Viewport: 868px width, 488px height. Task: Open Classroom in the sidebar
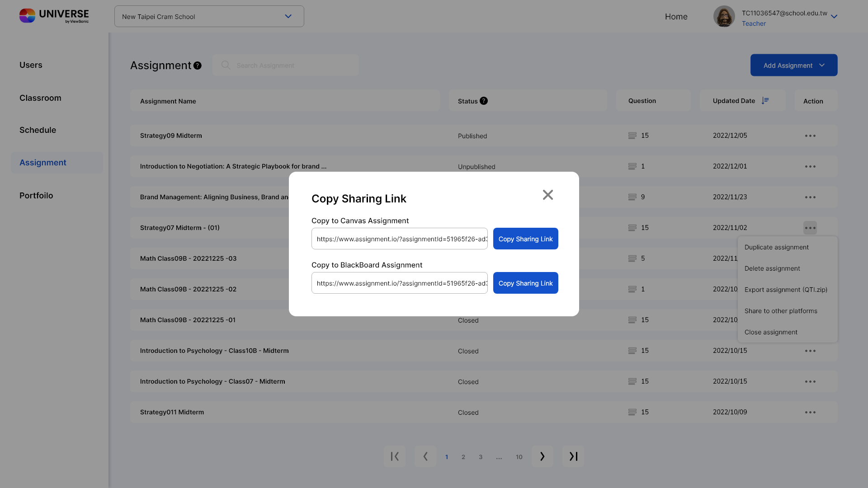click(x=40, y=98)
